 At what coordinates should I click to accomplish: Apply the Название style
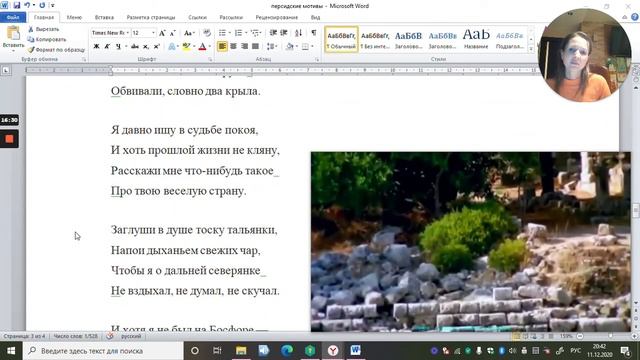click(476, 40)
